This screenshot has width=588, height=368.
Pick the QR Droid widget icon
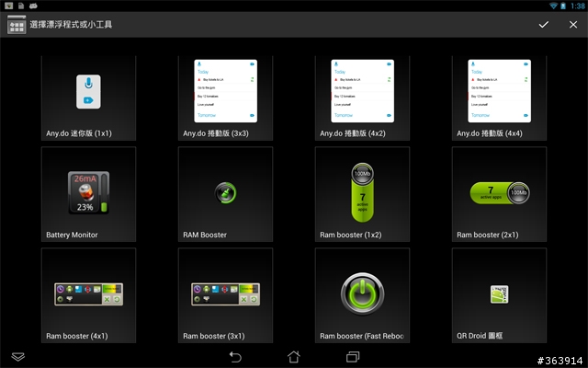coord(499,294)
